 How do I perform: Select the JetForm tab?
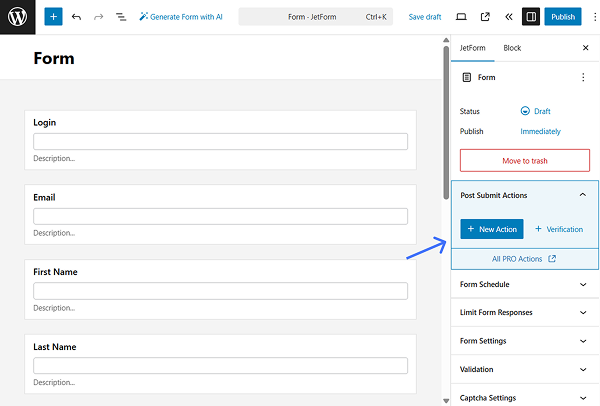472,48
